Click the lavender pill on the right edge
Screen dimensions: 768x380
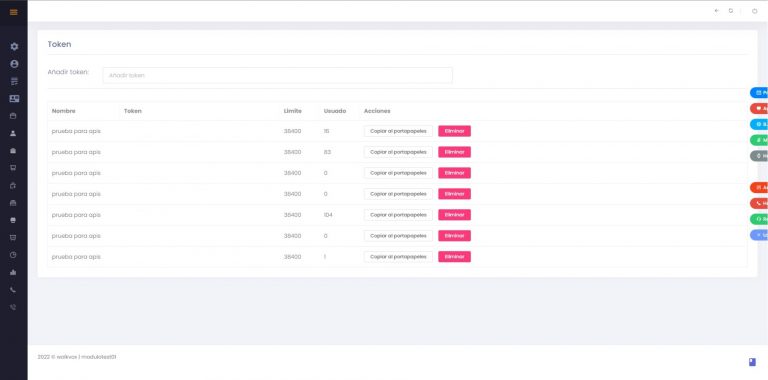coord(759,235)
